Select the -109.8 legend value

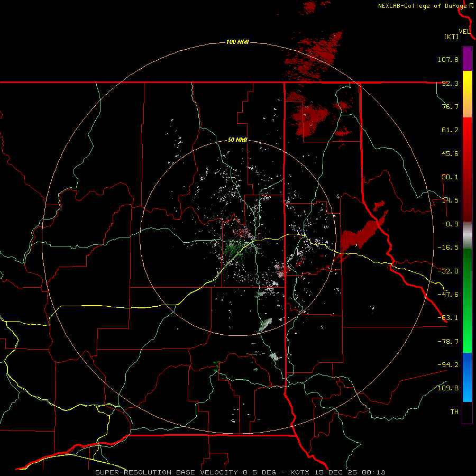pos(446,388)
